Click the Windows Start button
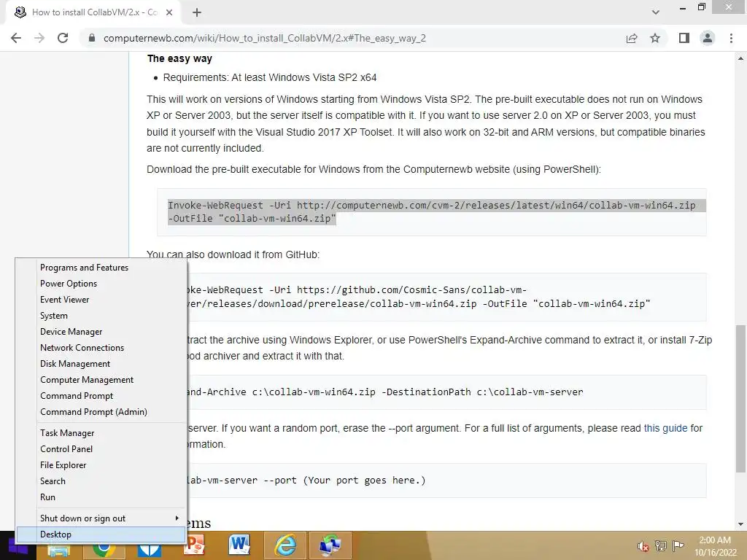This screenshot has height=560, width=747. pos(18,548)
